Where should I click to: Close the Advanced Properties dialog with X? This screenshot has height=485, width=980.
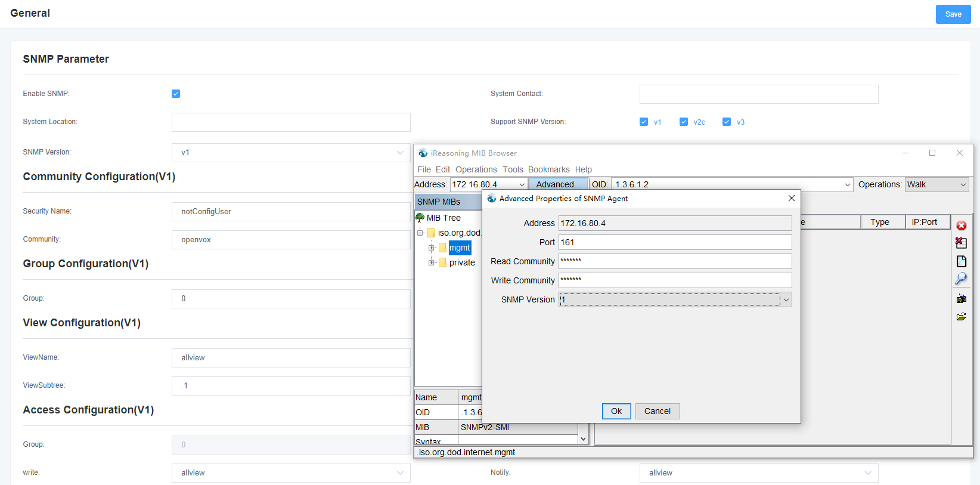(792, 198)
